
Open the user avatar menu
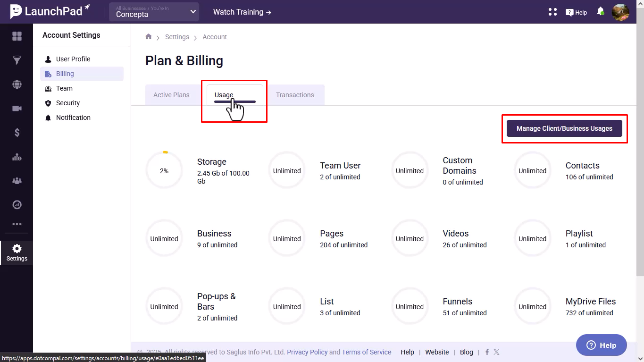[620, 12]
